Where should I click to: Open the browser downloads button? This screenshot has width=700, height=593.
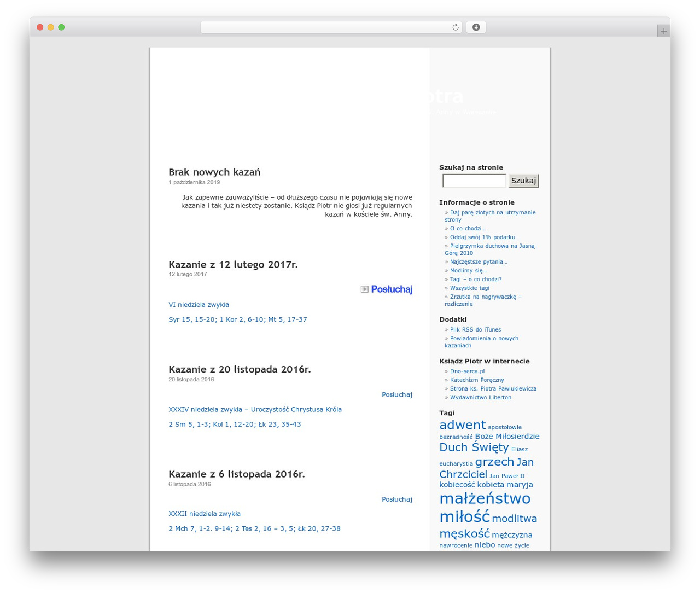[x=476, y=27]
